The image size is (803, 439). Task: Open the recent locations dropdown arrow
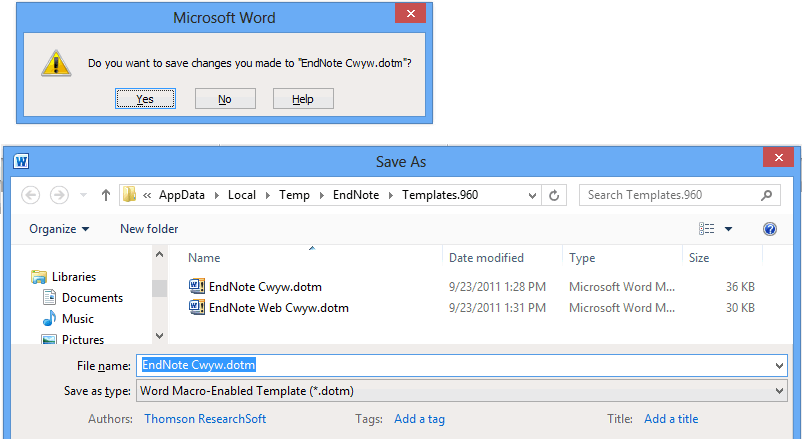tap(83, 195)
